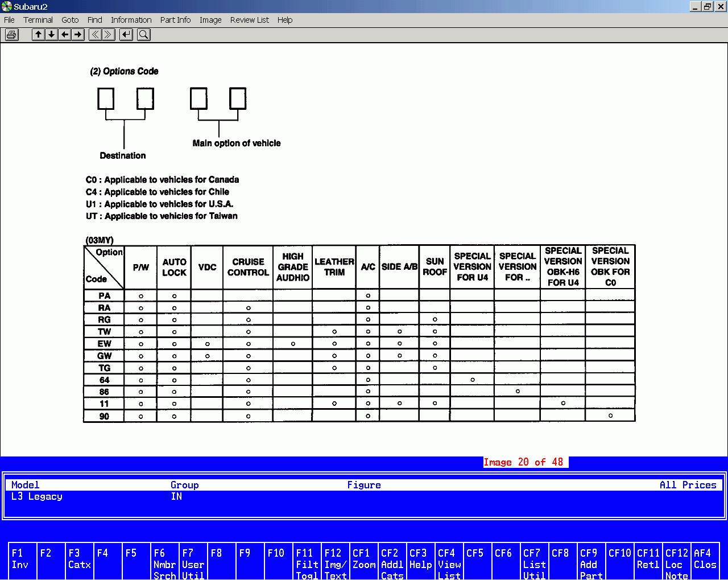Click the F1 Inv function key
This screenshot has width=728, height=580.
click(23, 561)
